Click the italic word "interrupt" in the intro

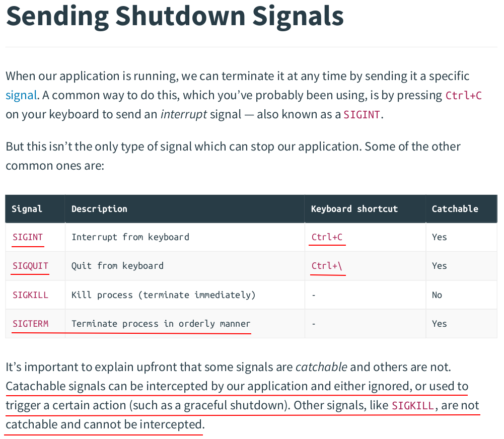184,115
